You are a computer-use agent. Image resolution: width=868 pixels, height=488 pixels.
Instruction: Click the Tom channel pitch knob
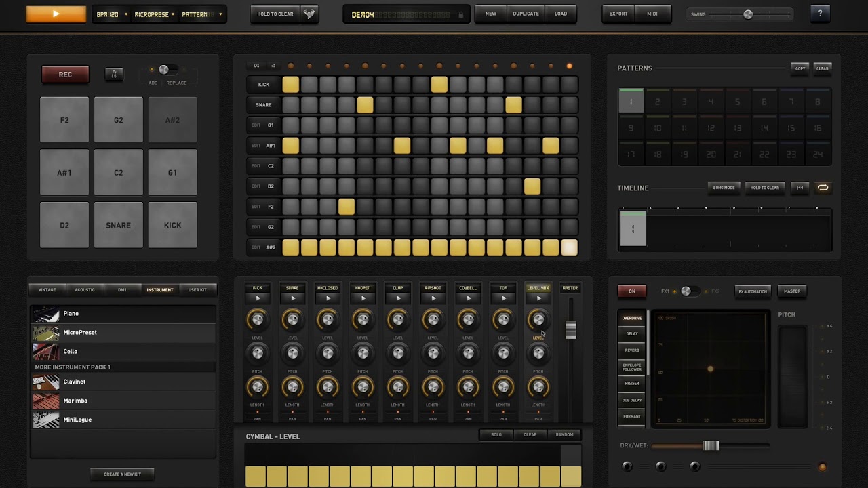503,353
